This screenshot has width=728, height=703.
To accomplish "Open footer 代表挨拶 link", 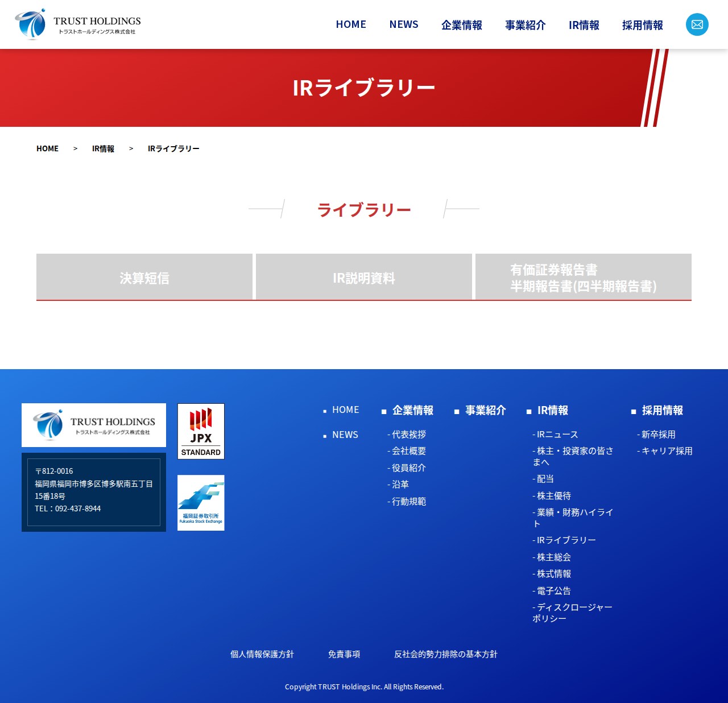I will [x=407, y=435].
